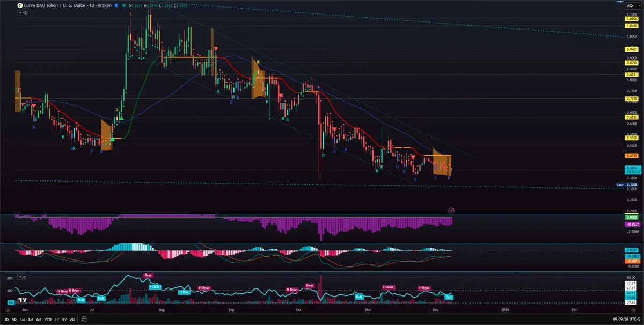Click the round event marker above the histogram
The width and height of the screenshot is (644, 325).
click(x=452, y=210)
